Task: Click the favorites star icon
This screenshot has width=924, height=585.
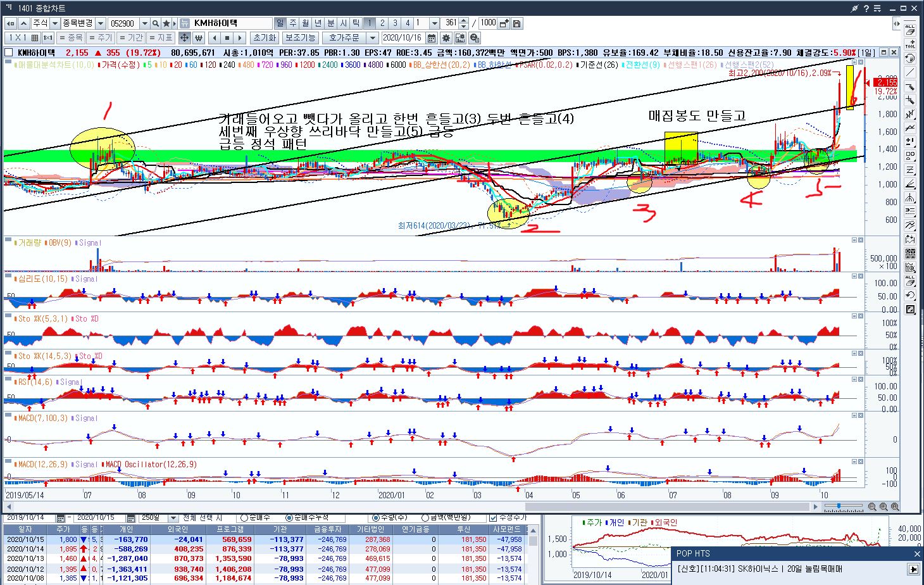Action: [x=166, y=23]
